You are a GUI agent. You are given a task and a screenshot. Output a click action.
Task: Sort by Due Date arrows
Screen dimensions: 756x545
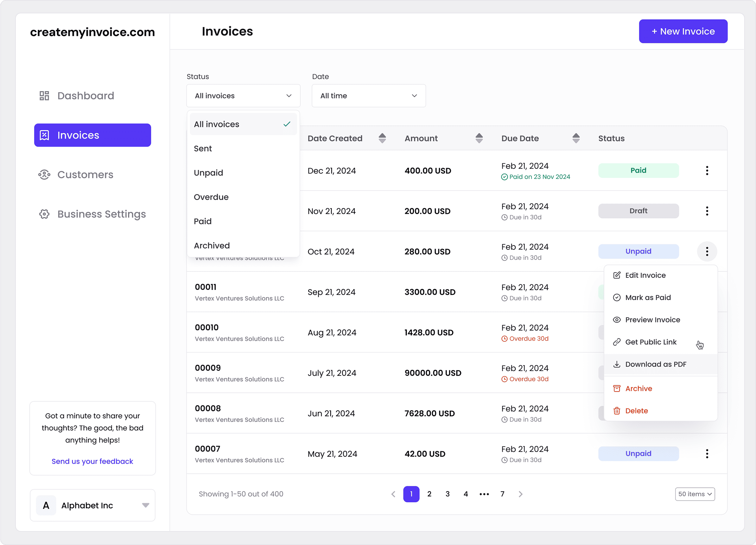pos(576,138)
